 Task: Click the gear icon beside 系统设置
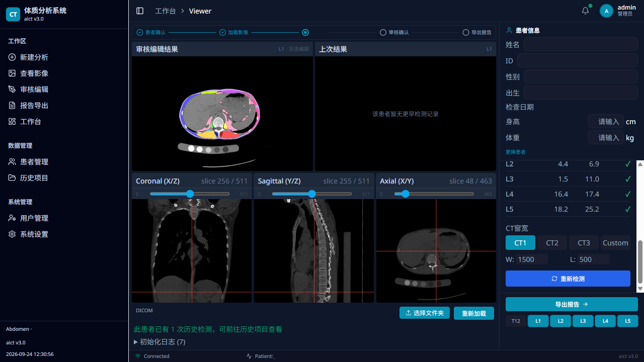point(12,234)
